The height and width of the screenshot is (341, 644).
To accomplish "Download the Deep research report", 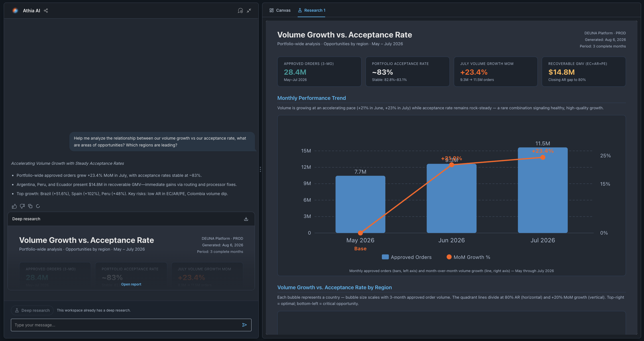I will (246, 219).
